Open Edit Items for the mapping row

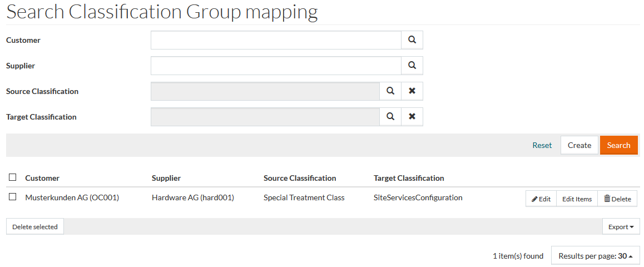coord(577,199)
